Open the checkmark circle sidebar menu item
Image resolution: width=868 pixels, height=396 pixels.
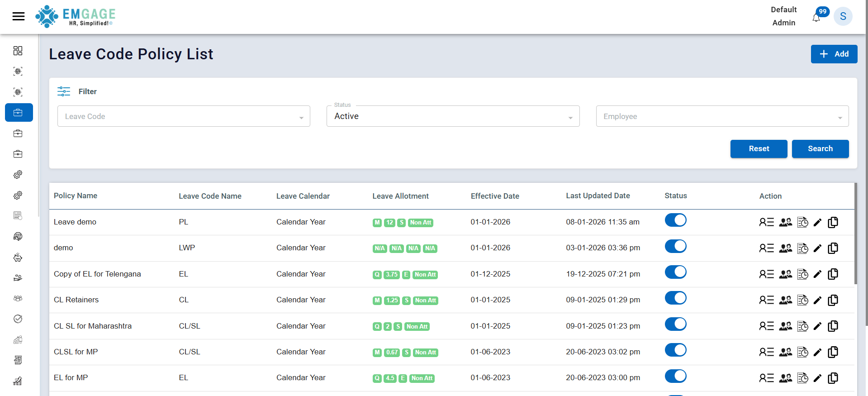click(18, 319)
